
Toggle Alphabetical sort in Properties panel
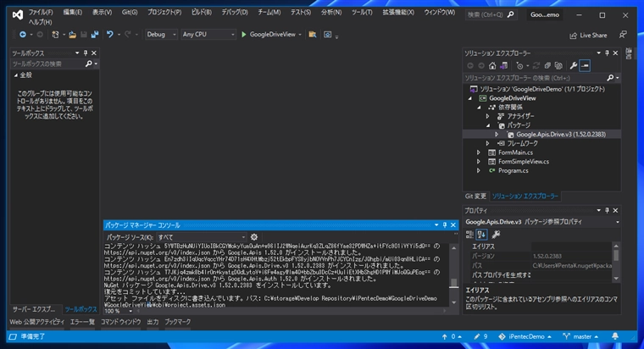481,235
